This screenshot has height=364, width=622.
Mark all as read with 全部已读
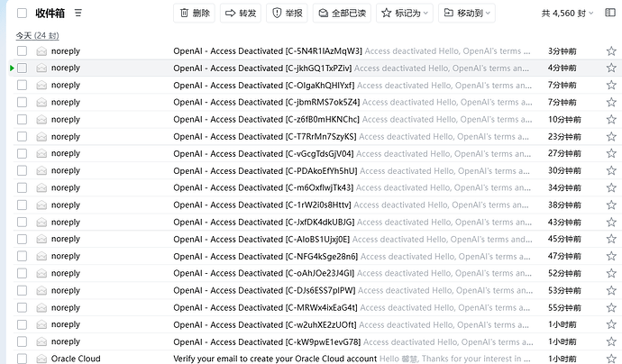click(x=342, y=14)
